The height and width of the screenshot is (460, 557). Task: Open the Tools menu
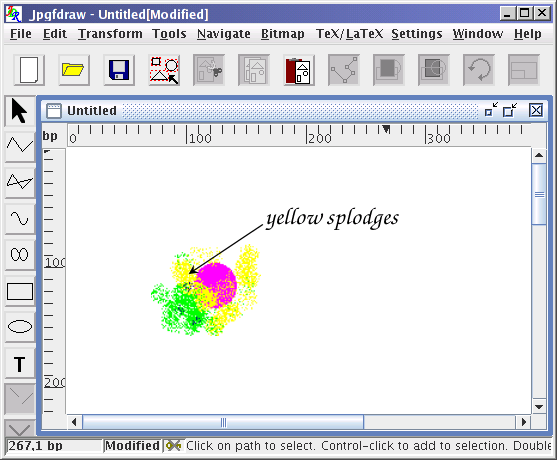point(169,34)
